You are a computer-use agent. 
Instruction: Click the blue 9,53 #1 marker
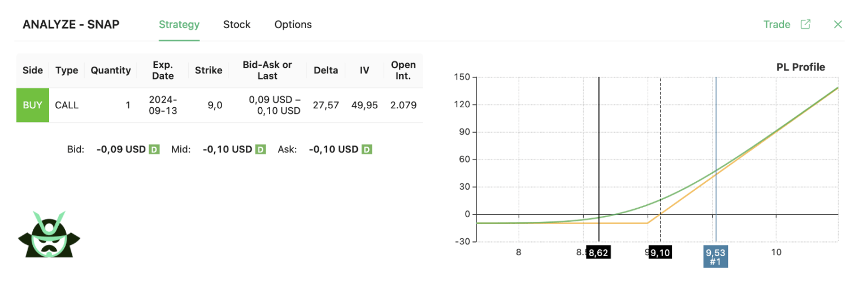coord(715,256)
